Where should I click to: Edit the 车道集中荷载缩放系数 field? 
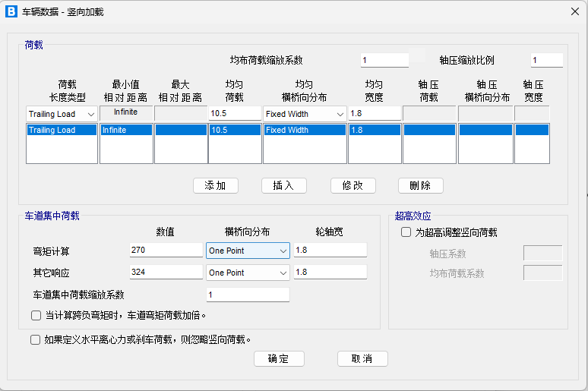(x=248, y=295)
